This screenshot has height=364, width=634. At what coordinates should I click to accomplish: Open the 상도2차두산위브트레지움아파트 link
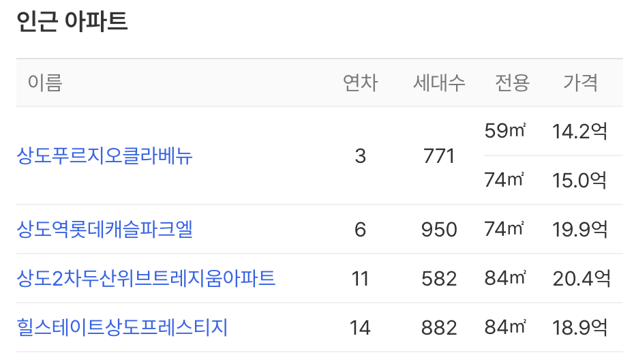[x=146, y=278]
